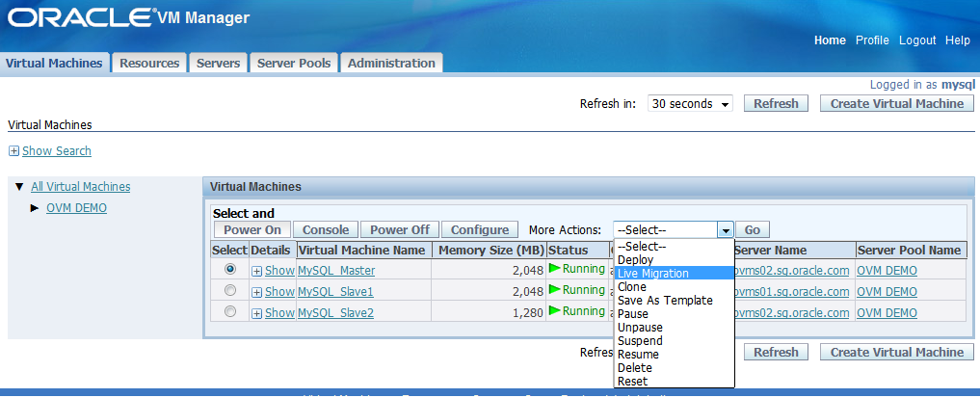Open OVM DEMO pool link for MySQL_Slave1
This screenshot has height=398, width=980.
(887, 292)
